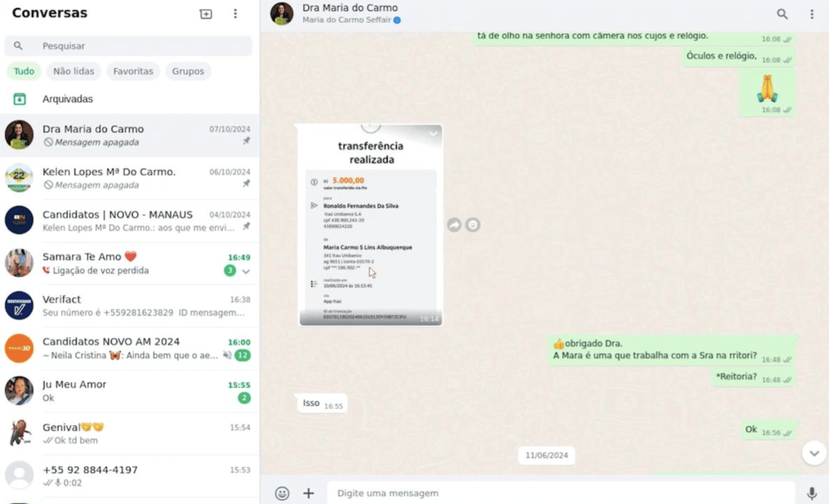829x504 pixels.
Task: Switch to the Não lidas filter
Action: tap(74, 71)
